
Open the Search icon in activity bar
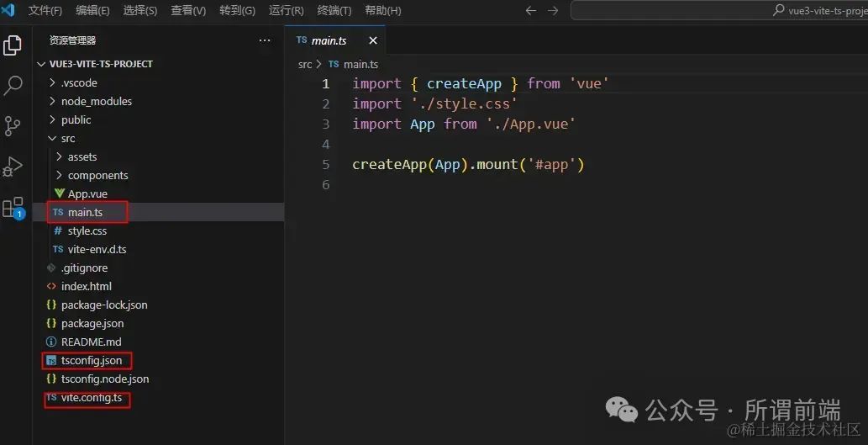tap(13, 85)
